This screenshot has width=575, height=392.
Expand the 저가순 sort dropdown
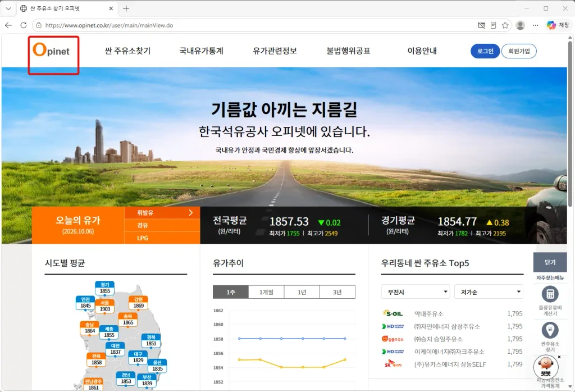pyautogui.click(x=489, y=292)
